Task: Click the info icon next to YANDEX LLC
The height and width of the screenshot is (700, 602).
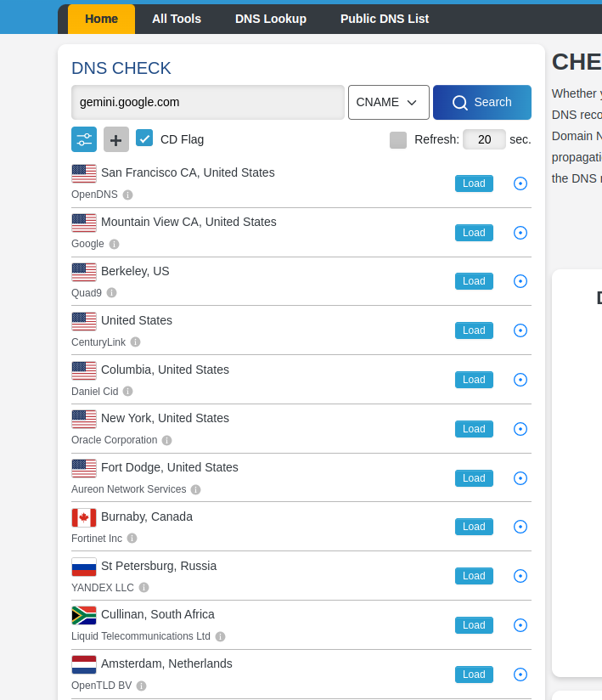Action: pos(143,588)
